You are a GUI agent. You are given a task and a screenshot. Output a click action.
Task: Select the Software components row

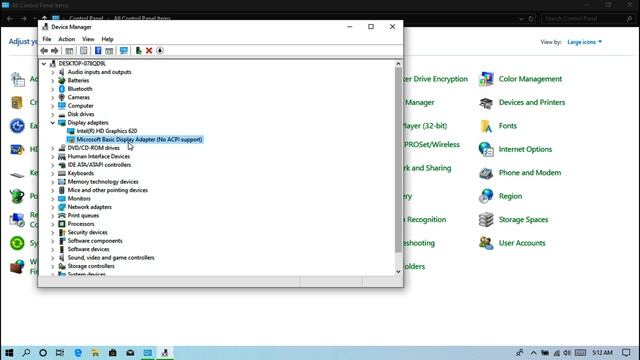click(95, 241)
